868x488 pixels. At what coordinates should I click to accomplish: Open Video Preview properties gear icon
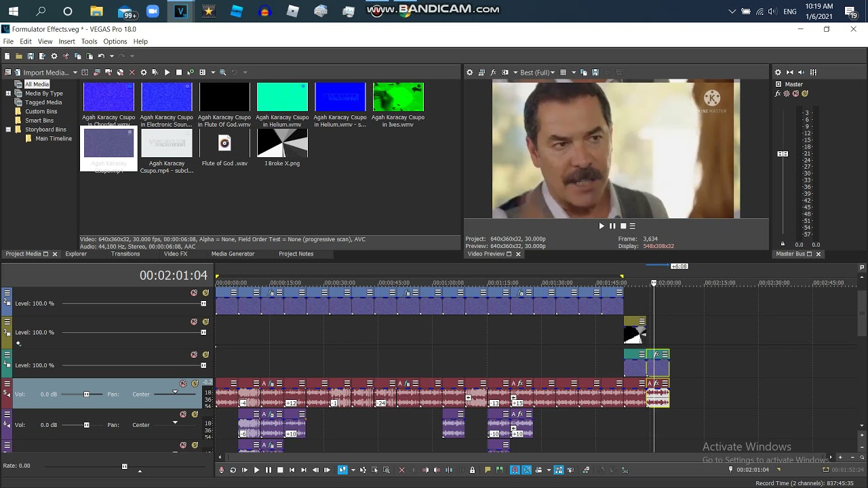pyautogui.click(x=470, y=73)
